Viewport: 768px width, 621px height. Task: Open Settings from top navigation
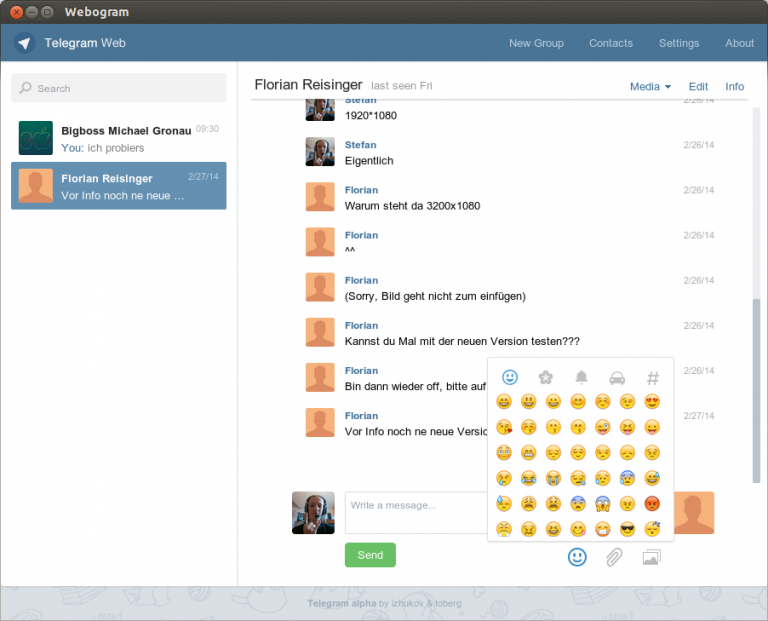(679, 43)
